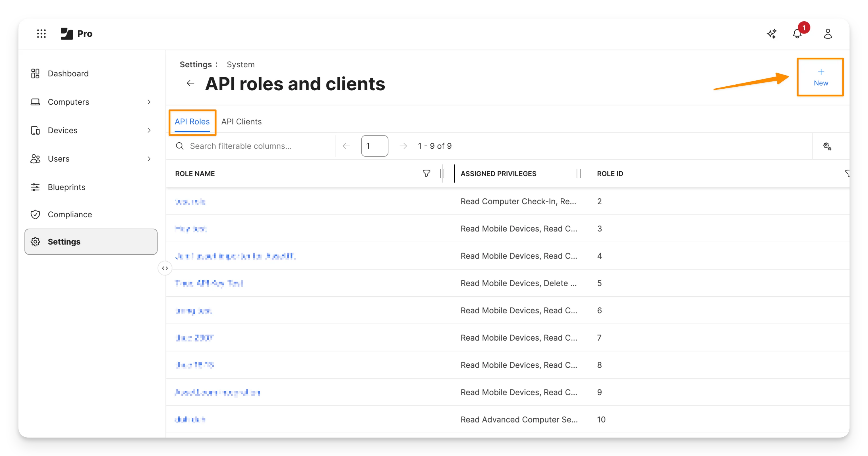868x456 pixels.
Task: Click the Jamf Pro logo
Action: [76, 34]
